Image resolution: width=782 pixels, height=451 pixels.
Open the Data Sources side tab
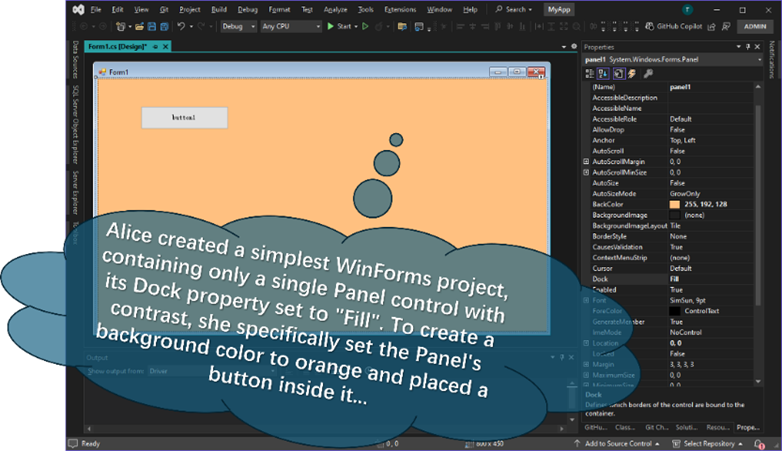pyautogui.click(x=75, y=59)
